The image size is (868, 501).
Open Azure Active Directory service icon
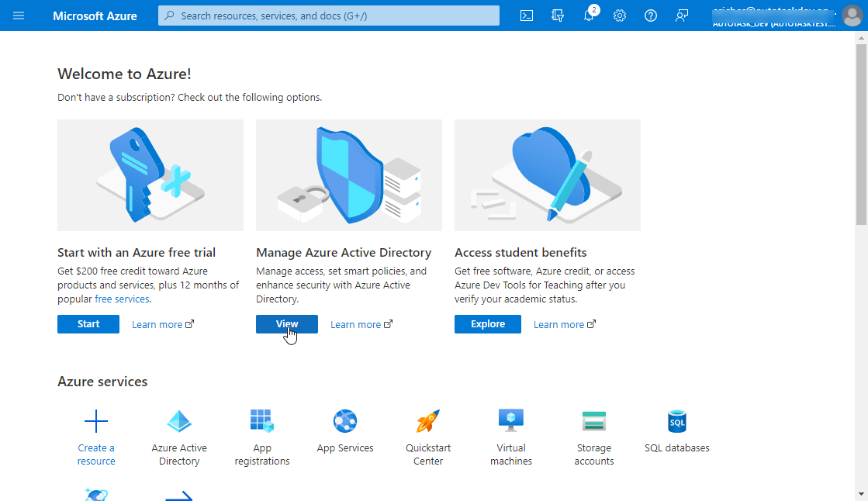click(179, 421)
